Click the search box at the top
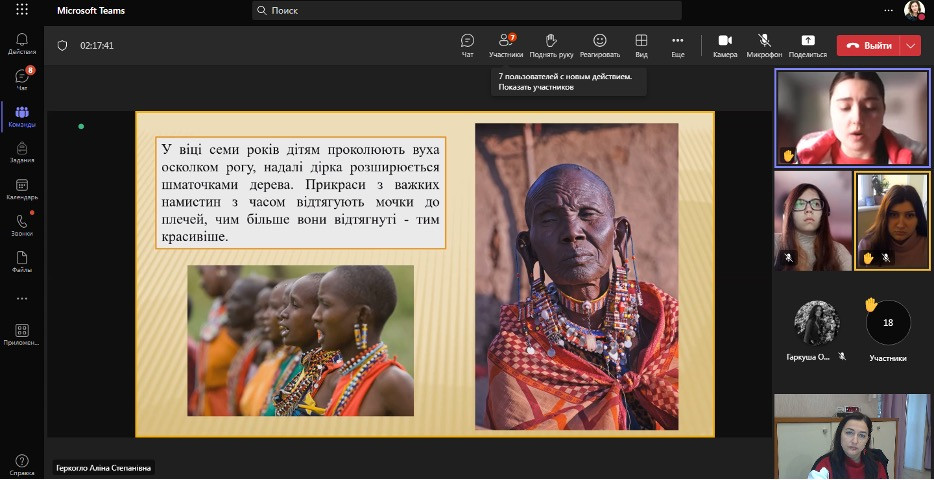 coord(467,10)
